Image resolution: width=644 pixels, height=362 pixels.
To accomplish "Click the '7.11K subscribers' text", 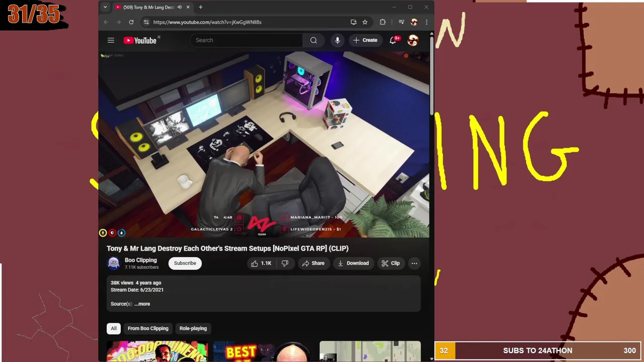I will point(141,267).
